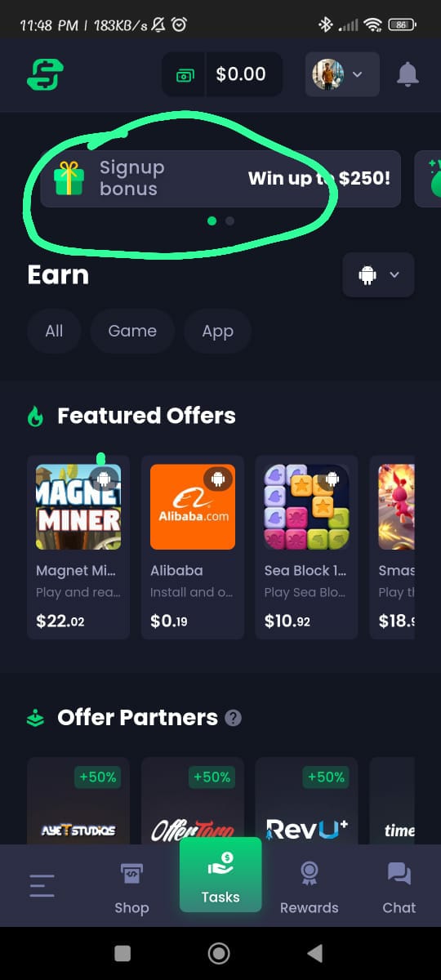Select the Tasks tab
Viewport: 441px width, 980px height.
coord(220,875)
